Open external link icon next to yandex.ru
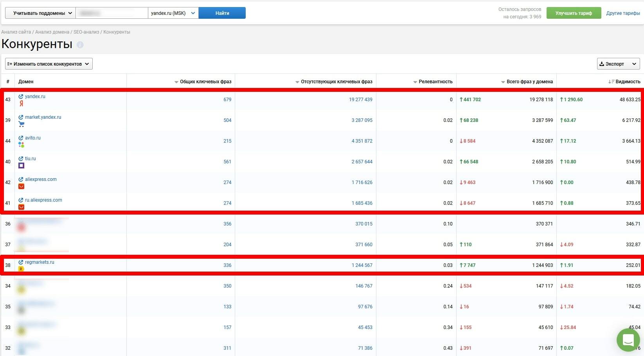This screenshot has height=356, width=644. pyautogui.click(x=21, y=97)
